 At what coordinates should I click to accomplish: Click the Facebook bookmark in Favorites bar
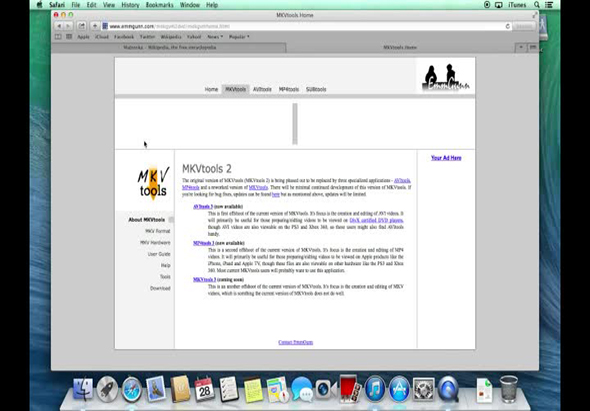click(x=124, y=37)
